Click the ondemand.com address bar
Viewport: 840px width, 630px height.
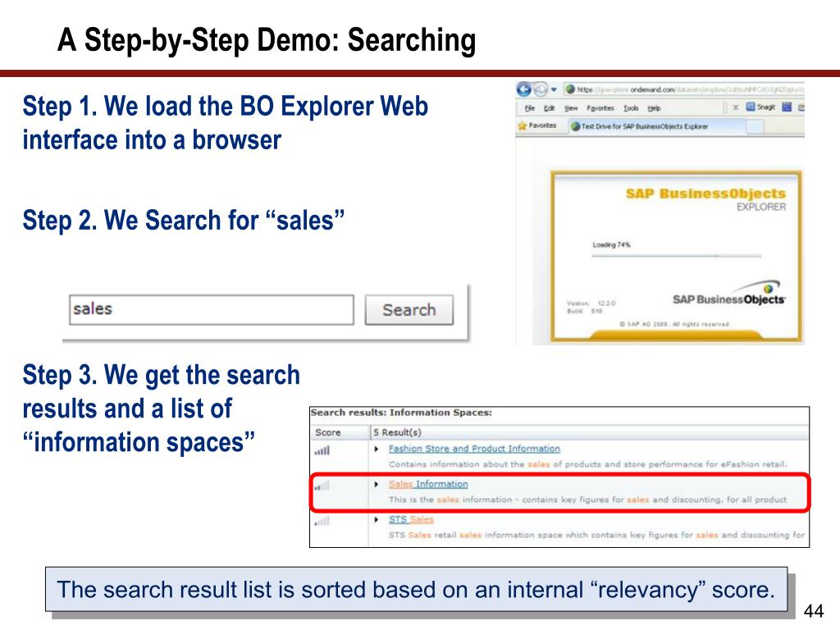tap(684, 89)
